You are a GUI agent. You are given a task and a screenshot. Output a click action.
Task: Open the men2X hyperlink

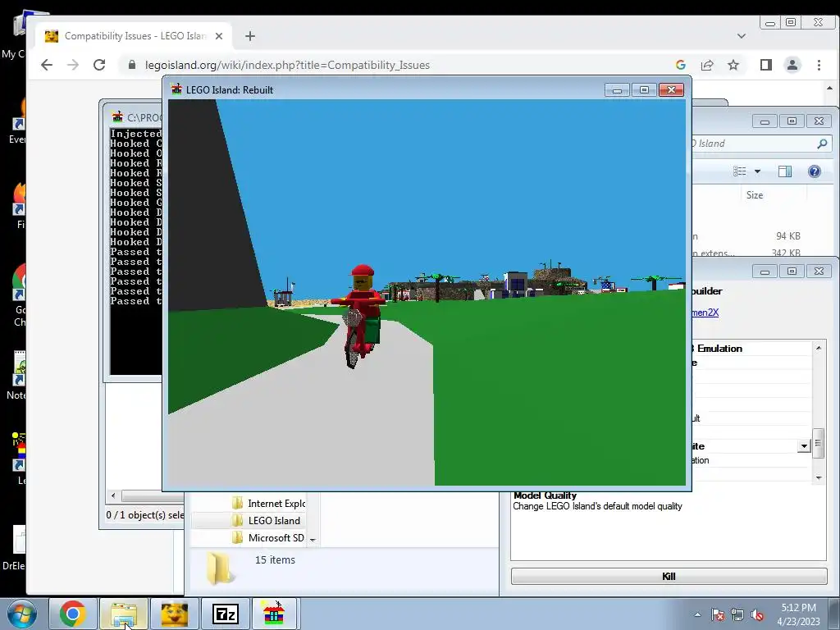coord(705,313)
